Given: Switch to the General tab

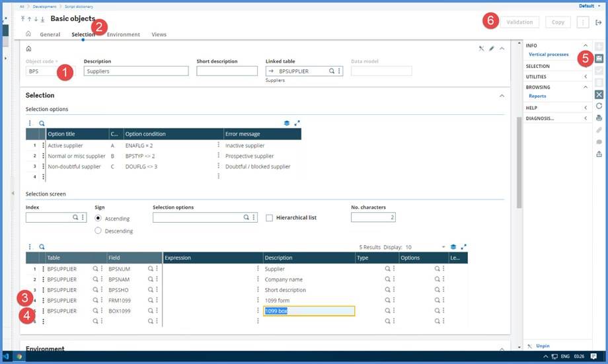Looking at the screenshot, I should (x=50, y=34).
